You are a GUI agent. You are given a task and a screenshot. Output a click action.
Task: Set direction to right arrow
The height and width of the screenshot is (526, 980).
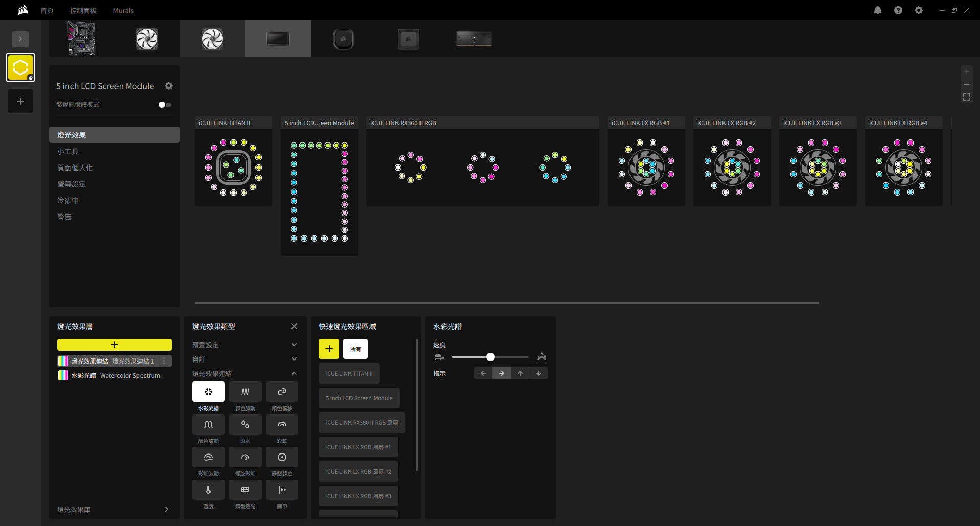502,373
